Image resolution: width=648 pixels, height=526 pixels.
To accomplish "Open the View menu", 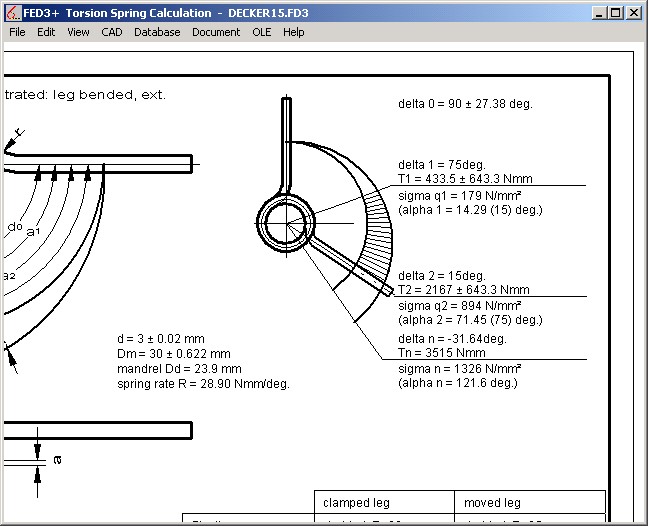I will [x=78, y=32].
